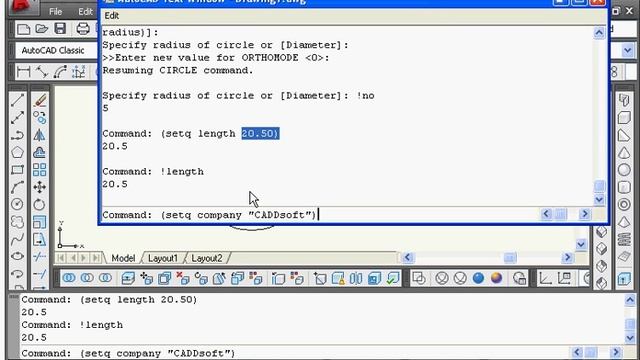Switch to the Model tab
Viewport: 640px width, 360px height.
pyautogui.click(x=123, y=258)
